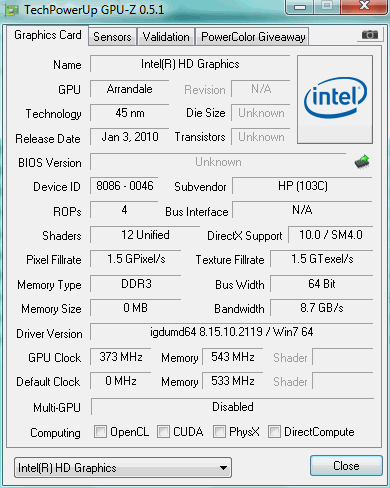The width and height of the screenshot is (390, 488).
Task: Click the Subvendor label
Action: pyautogui.click(x=200, y=187)
